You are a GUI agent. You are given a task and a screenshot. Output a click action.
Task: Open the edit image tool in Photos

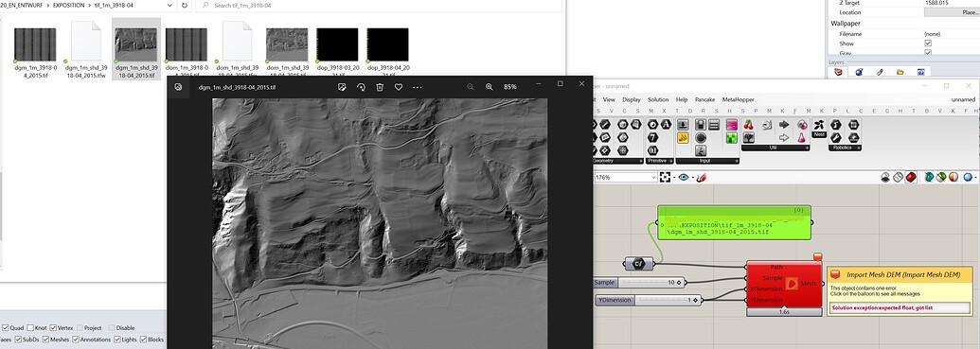[342, 87]
